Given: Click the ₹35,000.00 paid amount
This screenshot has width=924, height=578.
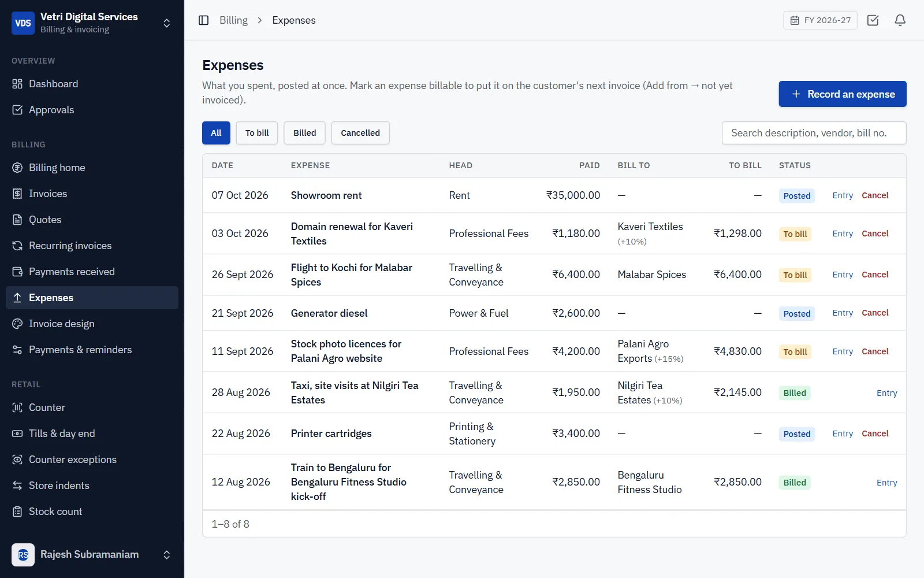Looking at the screenshot, I should 573,195.
